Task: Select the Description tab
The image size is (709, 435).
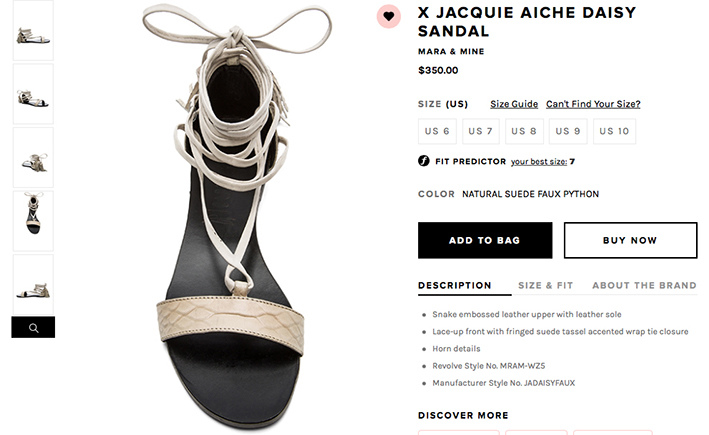Action: 454,285
